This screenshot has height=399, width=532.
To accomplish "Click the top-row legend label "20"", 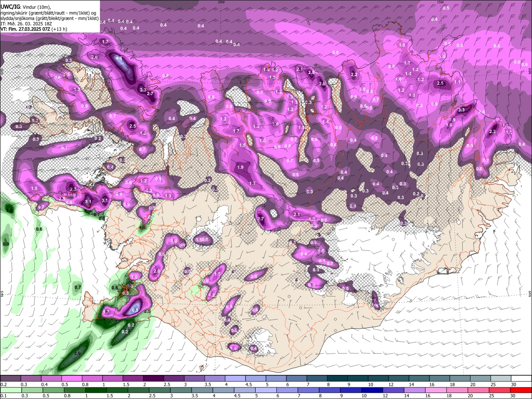I will (x=473, y=384).
